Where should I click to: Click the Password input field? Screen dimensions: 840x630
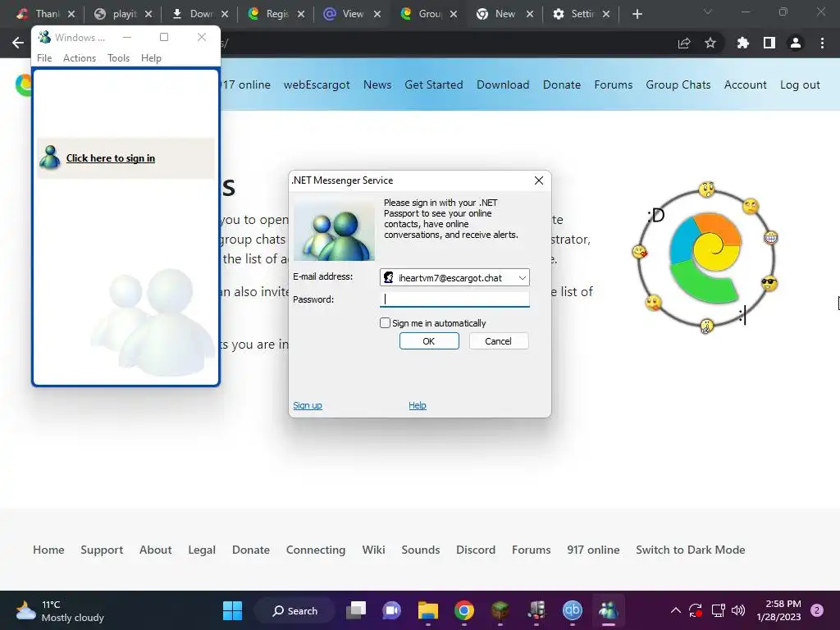tap(454, 299)
